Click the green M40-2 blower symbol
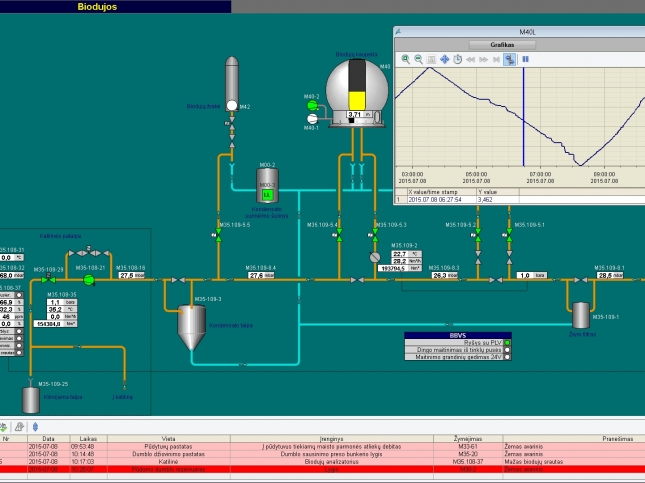This screenshot has height=483, width=645. click(x=313, y=106)
